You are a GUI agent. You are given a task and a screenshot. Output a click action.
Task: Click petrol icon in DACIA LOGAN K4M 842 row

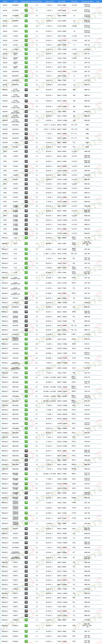[26, 49]
